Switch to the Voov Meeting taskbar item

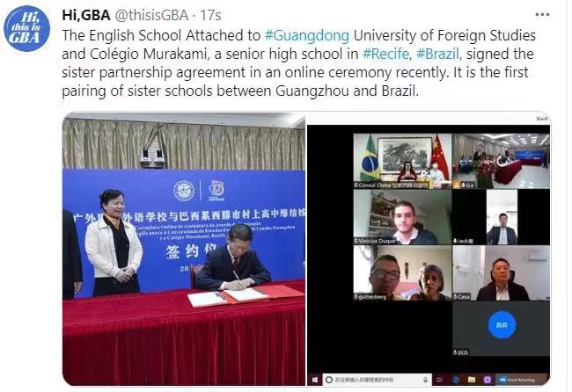point(522,380)
